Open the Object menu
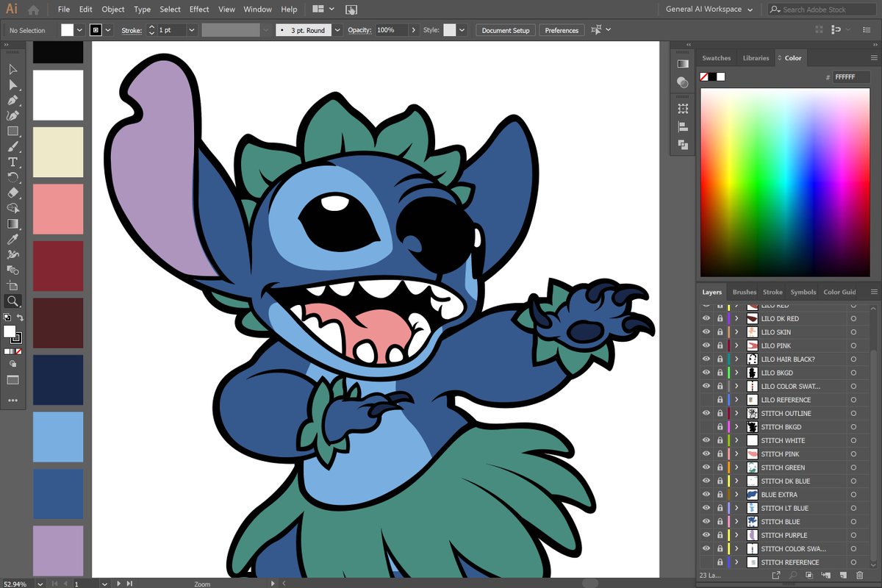 (113, 10)
